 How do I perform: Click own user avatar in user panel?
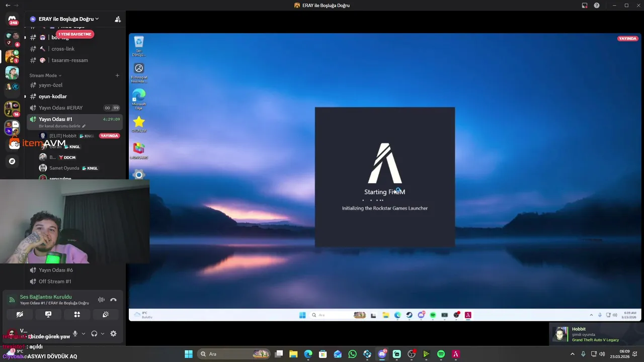(x=12, y=333)
